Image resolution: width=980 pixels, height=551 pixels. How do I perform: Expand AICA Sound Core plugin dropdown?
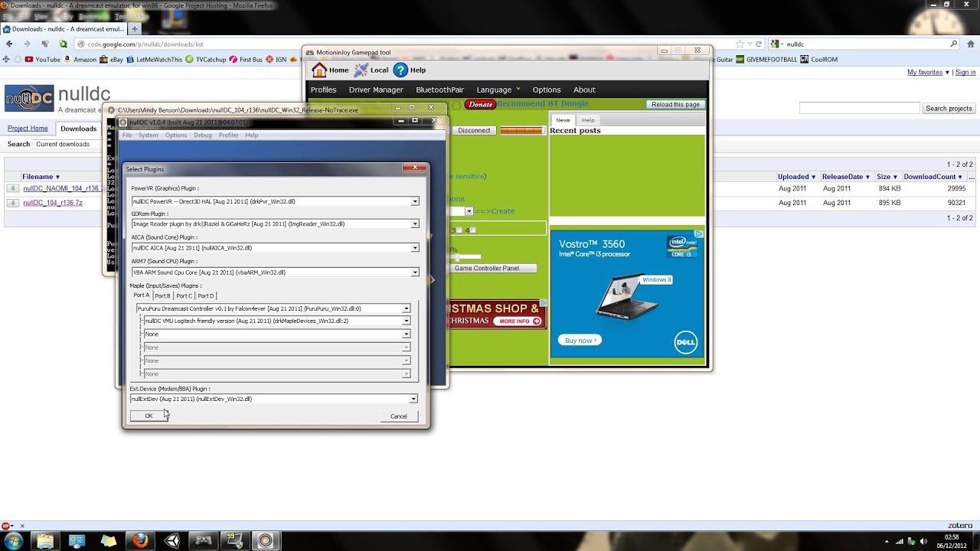pyautogui.click(x=415, y=248)
